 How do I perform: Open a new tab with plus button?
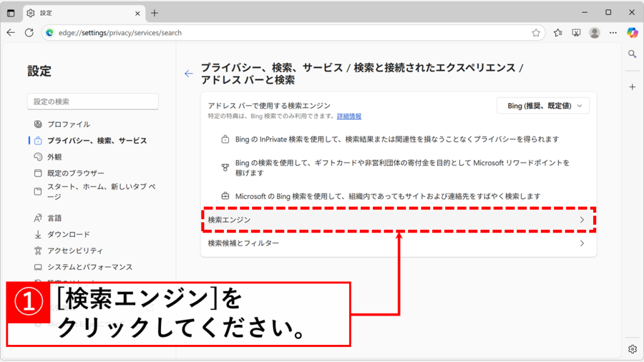pos(155,13)
